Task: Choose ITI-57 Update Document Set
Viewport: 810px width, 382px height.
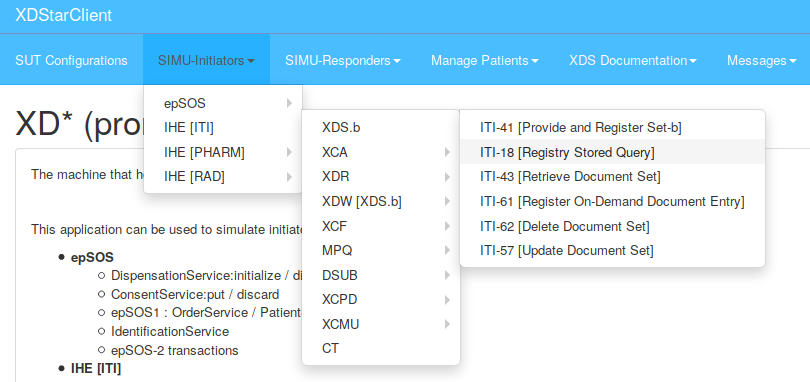Action: (612, 251)
